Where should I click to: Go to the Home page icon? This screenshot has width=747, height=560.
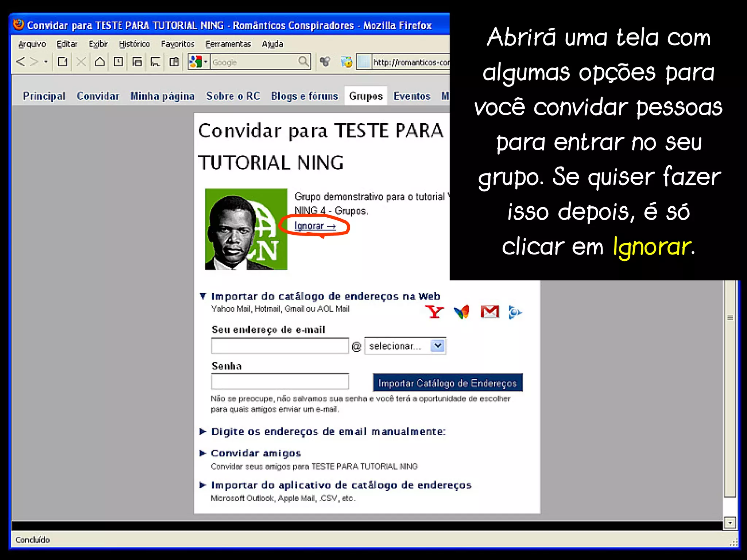point(100,62)
